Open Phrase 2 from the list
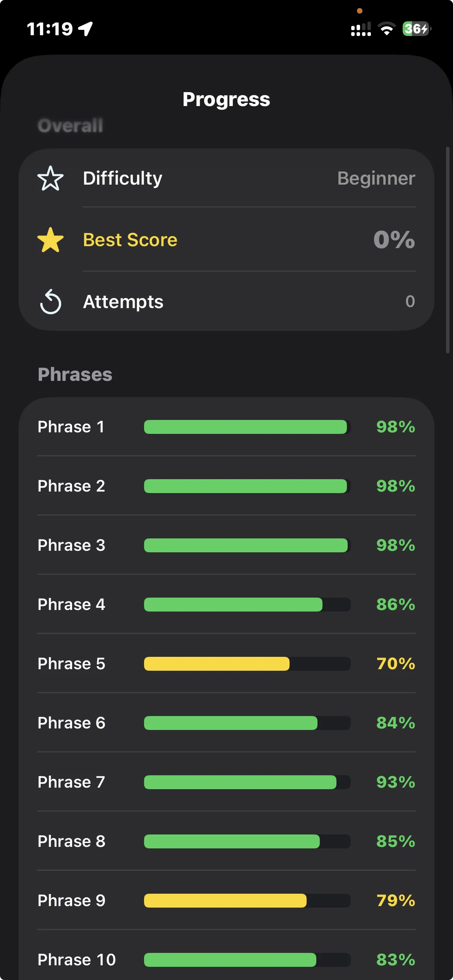The height and width of the screenshot is (980, 453). (x=71, y=486)
